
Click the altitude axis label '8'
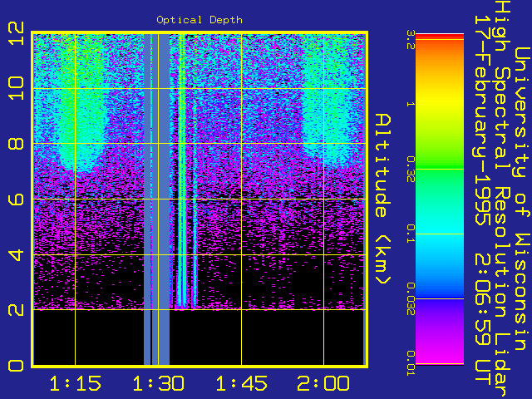(16, 144)
